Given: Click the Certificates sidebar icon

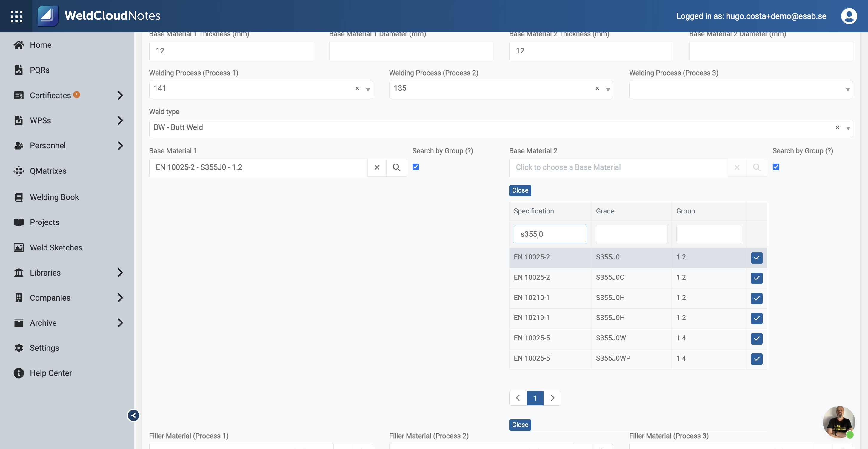Looking at the screenshot, I should (19, 96).
